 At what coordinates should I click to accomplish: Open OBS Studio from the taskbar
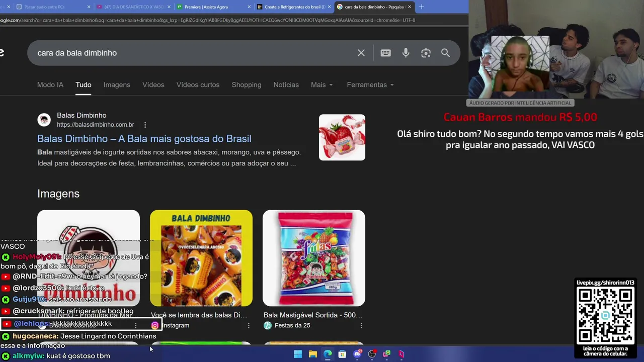(372, 354)
